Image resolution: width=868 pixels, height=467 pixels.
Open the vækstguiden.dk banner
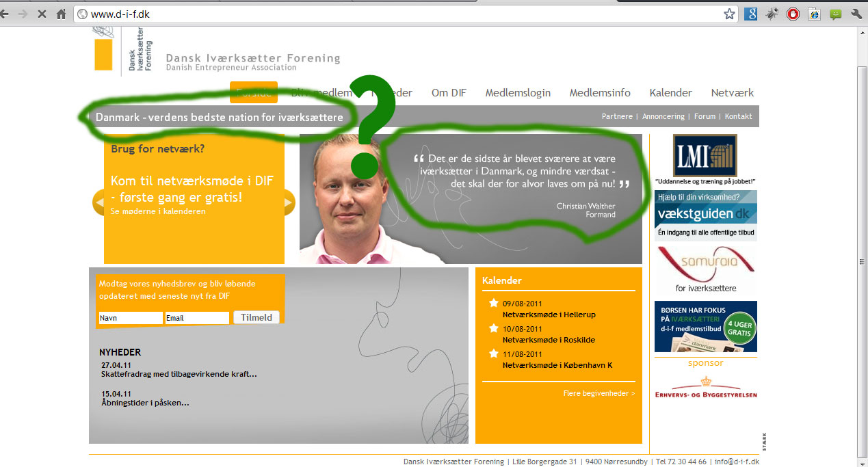coord(705,215)
